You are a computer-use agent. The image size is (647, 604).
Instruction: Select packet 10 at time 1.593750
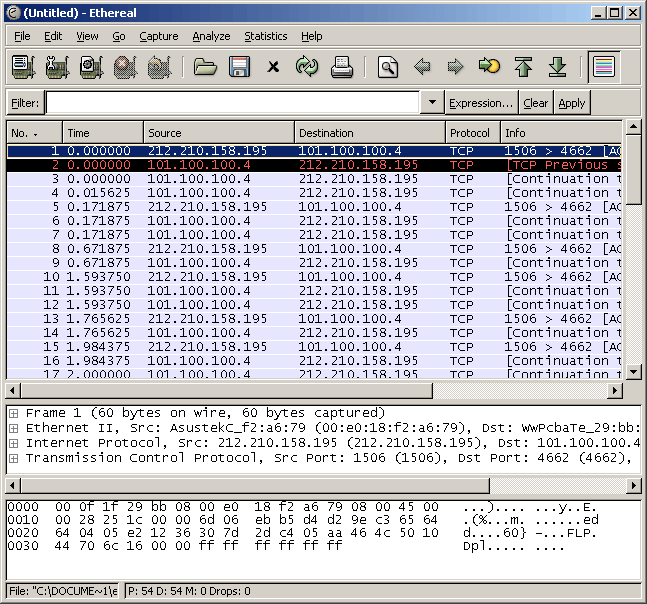click(x=314, y=277)
